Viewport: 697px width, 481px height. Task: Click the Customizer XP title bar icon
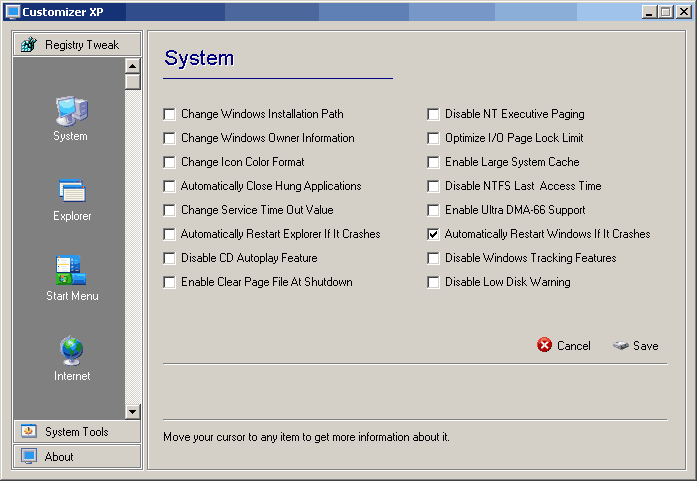[13, 12]
